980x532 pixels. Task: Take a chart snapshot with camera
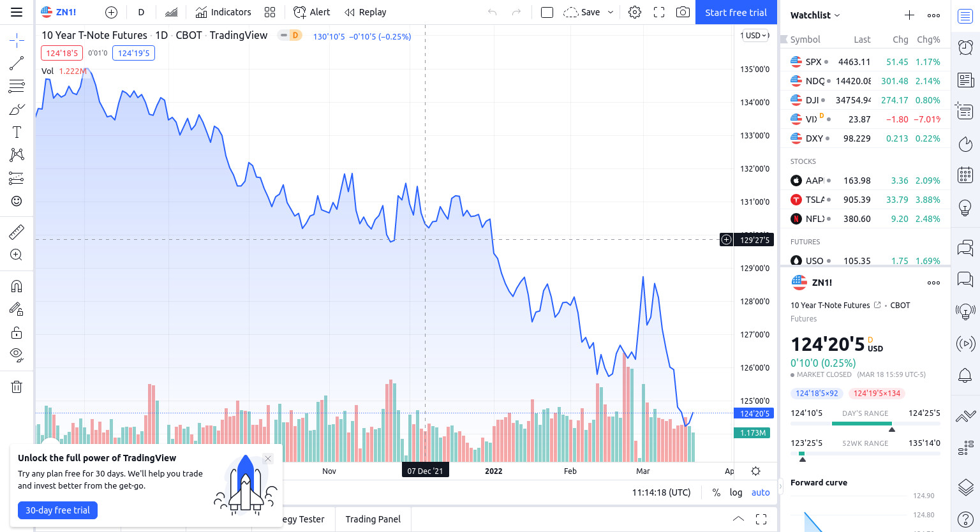point(683,12)
